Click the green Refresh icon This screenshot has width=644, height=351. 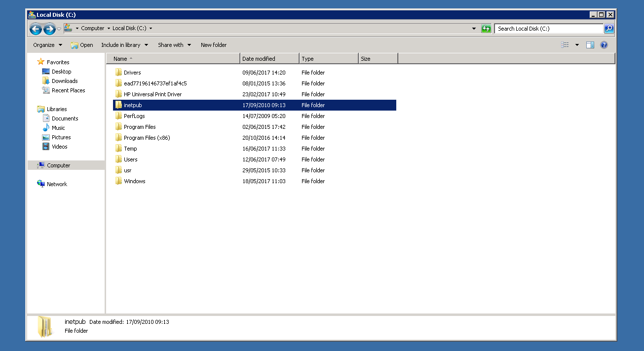487,29
